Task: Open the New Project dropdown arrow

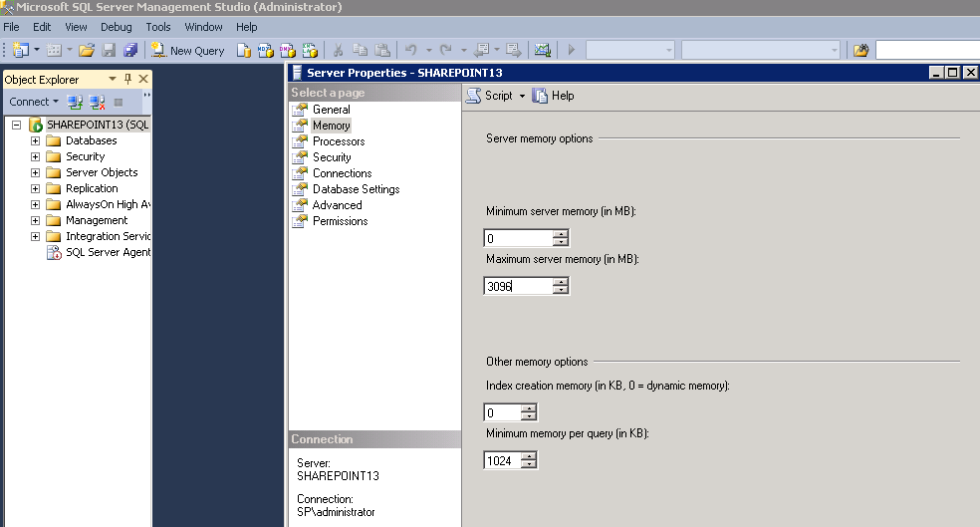Action: point(36,50)
